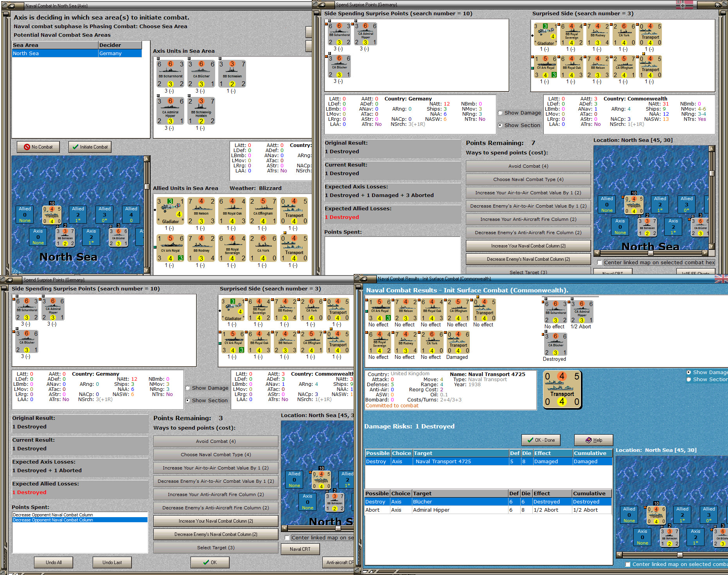Screen dimensions: 728x575
Task: Select BB Royal Sovereign in Allied Units in Sea Area
Action: (x=232, y=248)
